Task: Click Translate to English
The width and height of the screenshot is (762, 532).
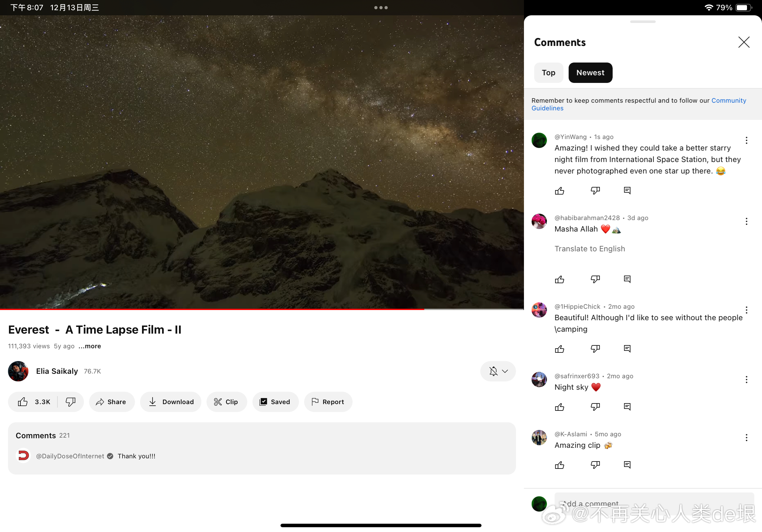Action: coord(589,249)
